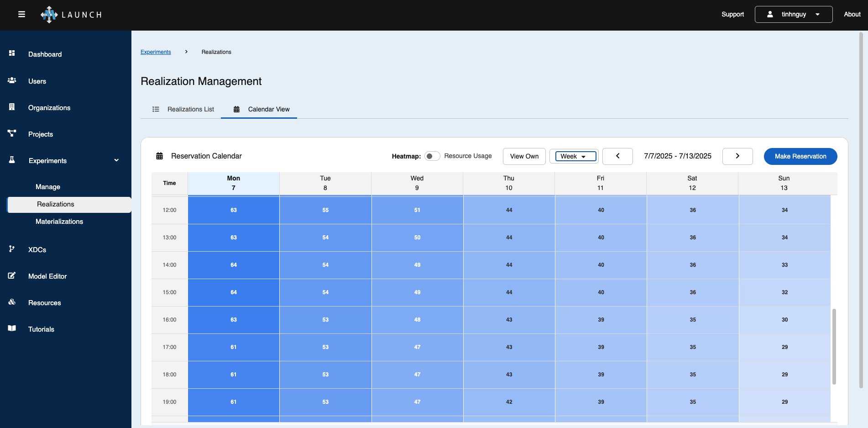Image resolution: width=868 pixels, height=428 pixels.
Task: Click the Model Editor pencil icon
Action: 12,275
